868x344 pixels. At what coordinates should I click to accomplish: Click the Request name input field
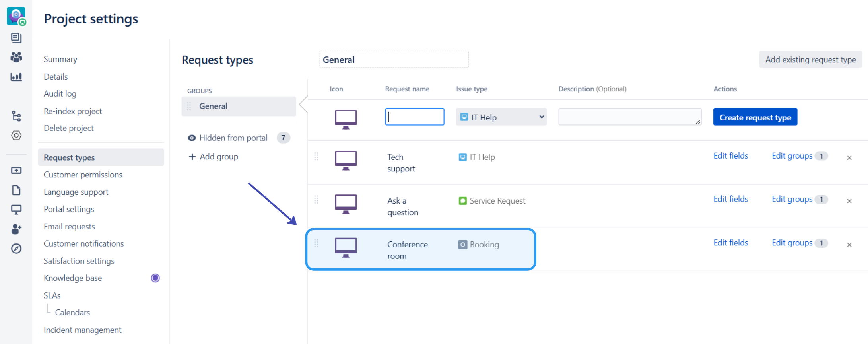point(414,117)
